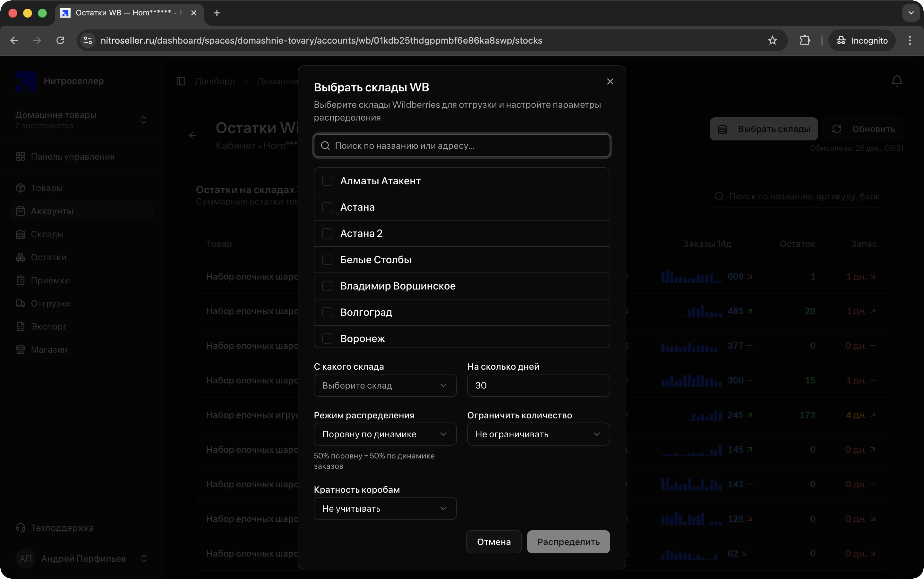
Task: Open the Выберите склад dropdown
Action: click(x=385, y=385)
